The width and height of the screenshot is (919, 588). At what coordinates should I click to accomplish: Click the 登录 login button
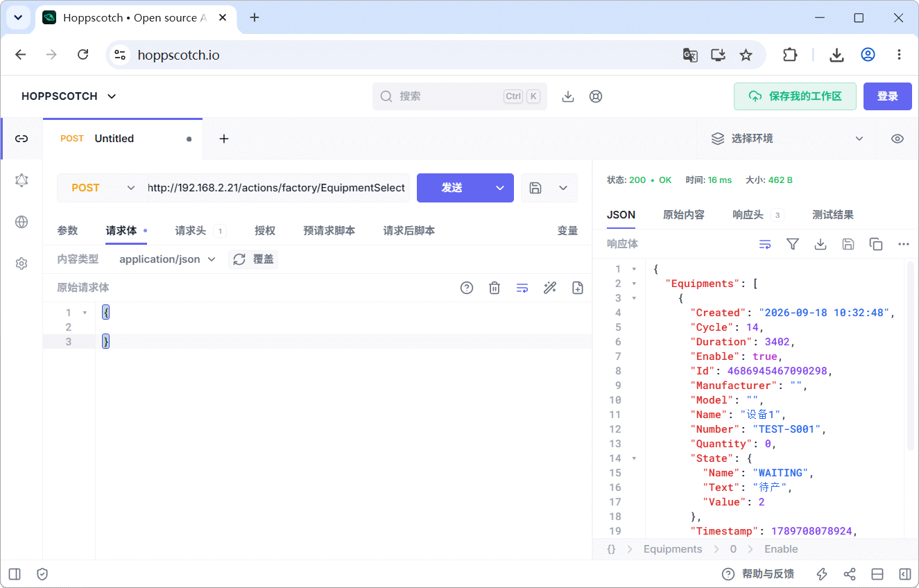(x=888, y=96)
